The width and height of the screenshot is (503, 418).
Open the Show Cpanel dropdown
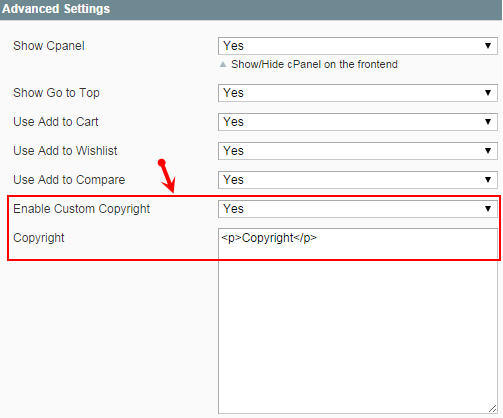point(358,46)
